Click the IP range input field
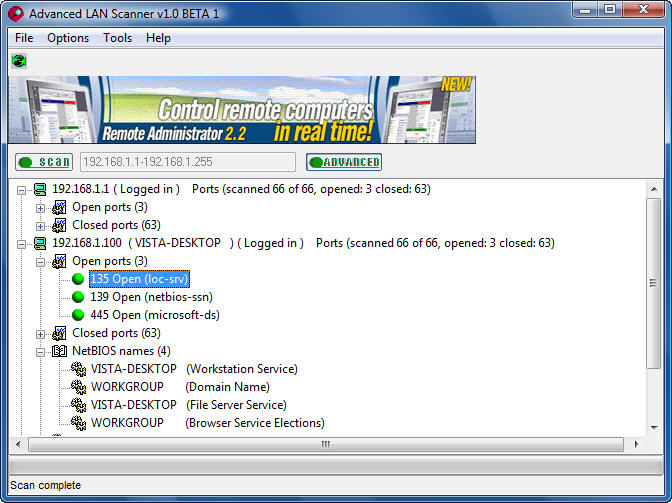The image size is (672, 503). coord(188,162)
